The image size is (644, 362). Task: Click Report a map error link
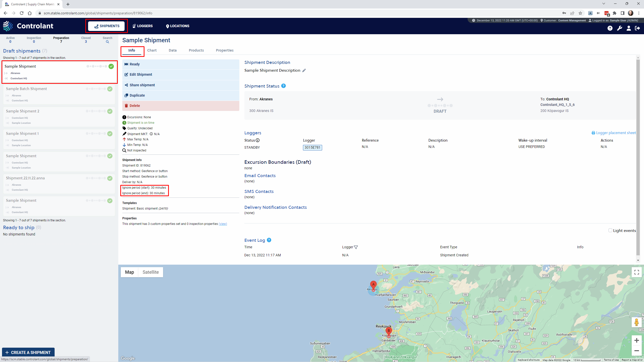click(632, 360)
